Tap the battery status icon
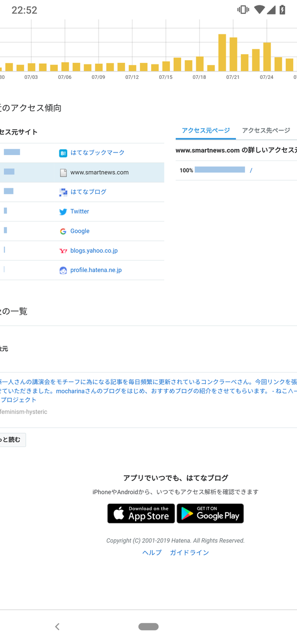This screenshot has height=644, width=297. (x=282, y=10)
